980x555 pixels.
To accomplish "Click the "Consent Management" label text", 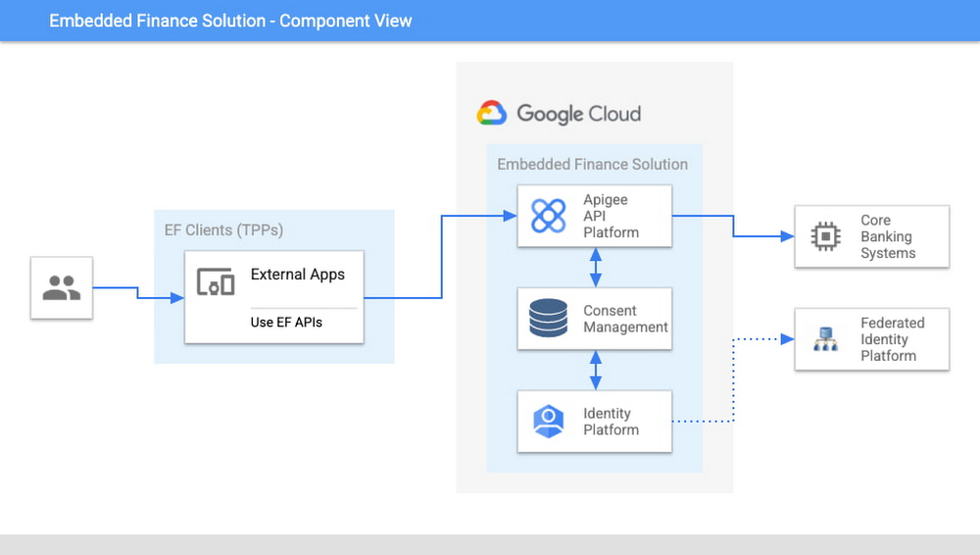I will [625, 319].
